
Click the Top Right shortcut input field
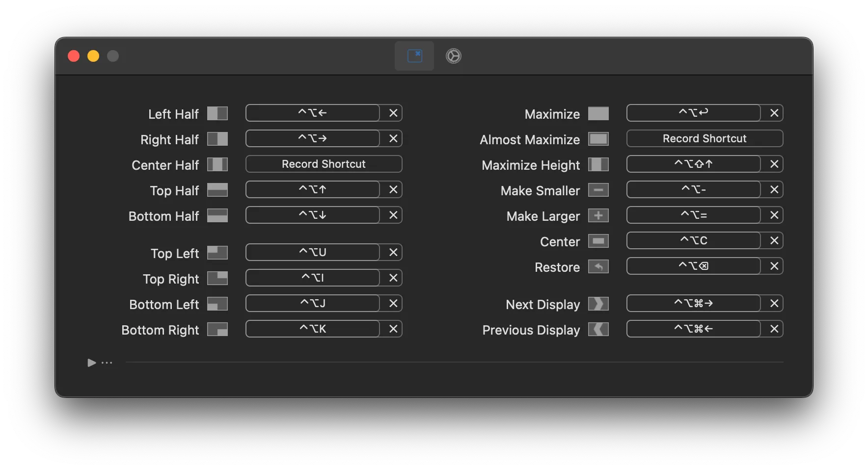point(313,278)
